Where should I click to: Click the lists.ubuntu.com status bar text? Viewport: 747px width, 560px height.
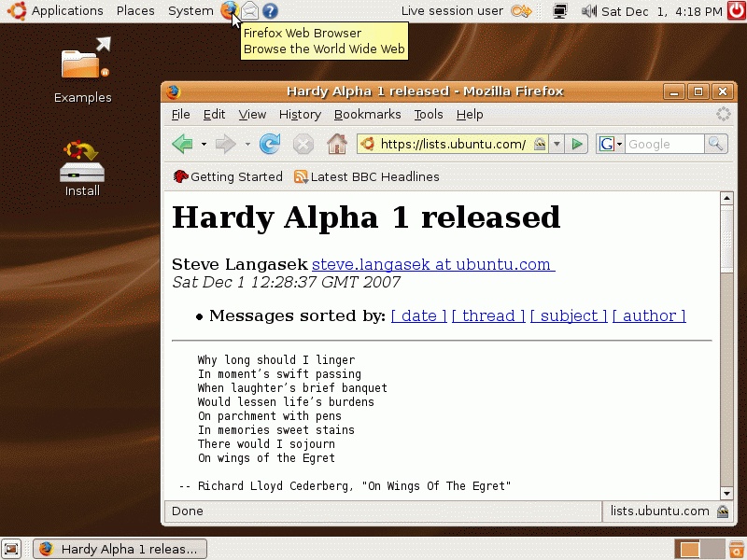click(660, 511)
